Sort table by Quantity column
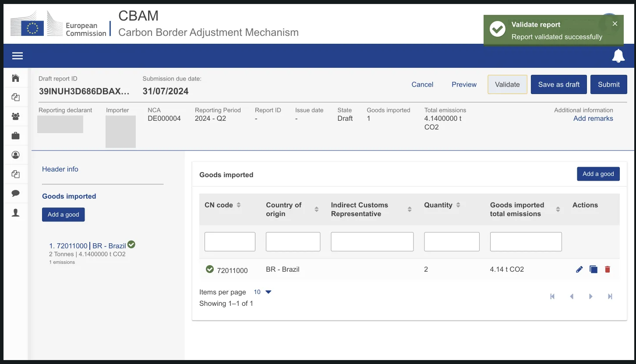 coord(458,205)
